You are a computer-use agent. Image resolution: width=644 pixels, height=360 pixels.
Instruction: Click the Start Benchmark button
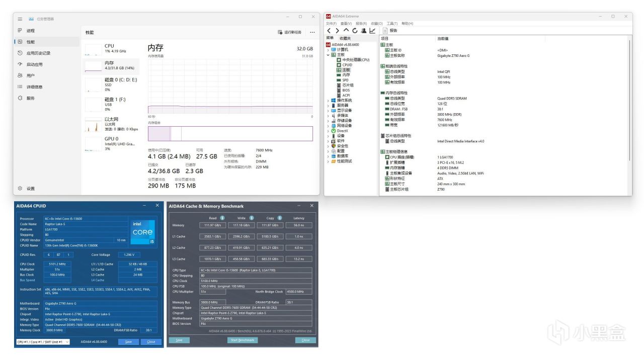click(242, 340)
